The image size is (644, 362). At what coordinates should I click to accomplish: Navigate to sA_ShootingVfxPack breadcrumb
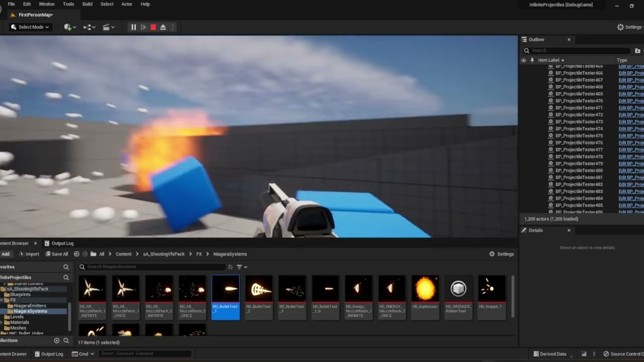[x=164, y=254]
